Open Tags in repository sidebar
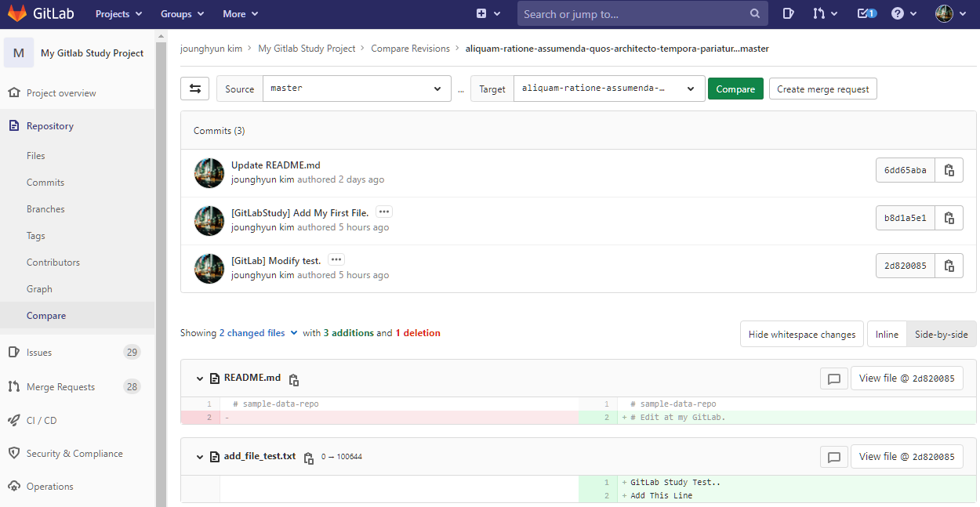The width and height of the screenshot is (980, 507). coord(36,235)
